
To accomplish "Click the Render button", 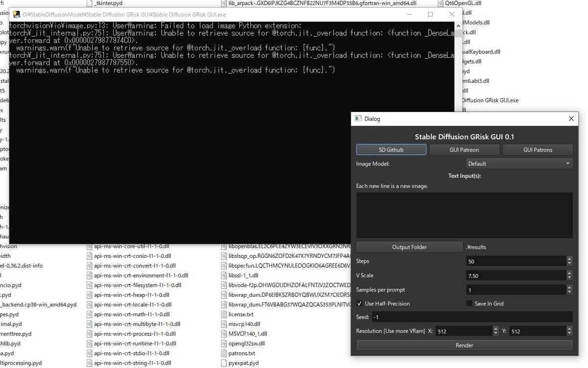I will 464,345.
